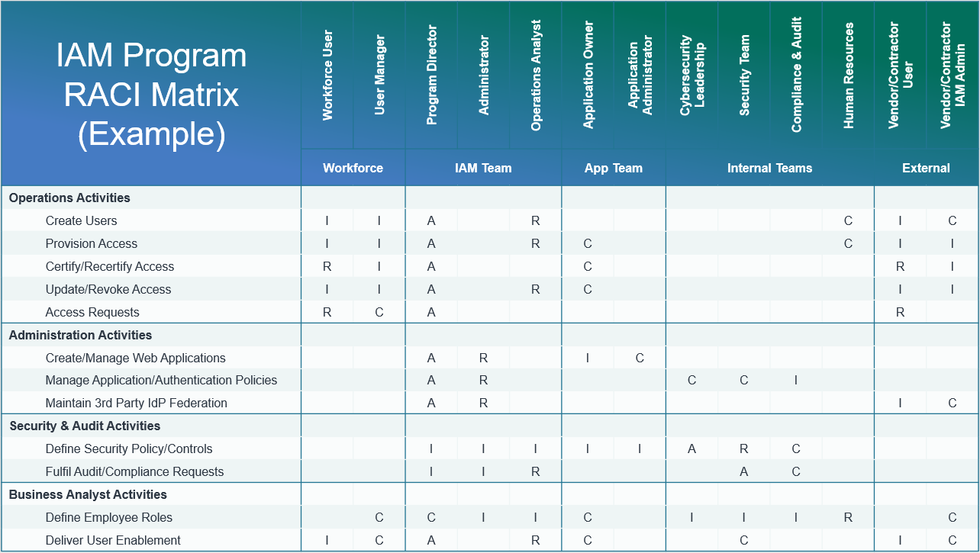Click the Human Resources column header
Viewport: 980px width, 553px height.
(849, 76)
